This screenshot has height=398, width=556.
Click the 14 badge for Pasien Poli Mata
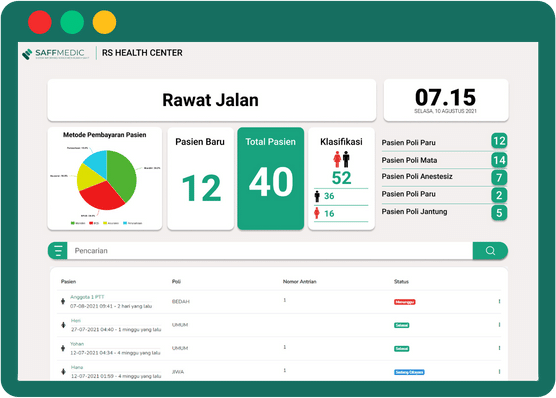(499, 160)
